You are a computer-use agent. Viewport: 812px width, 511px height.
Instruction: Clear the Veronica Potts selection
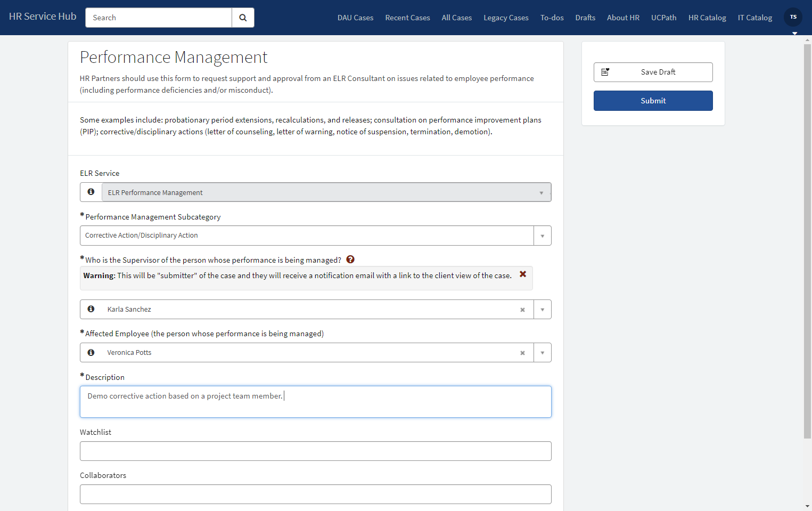tap(522, 353)
